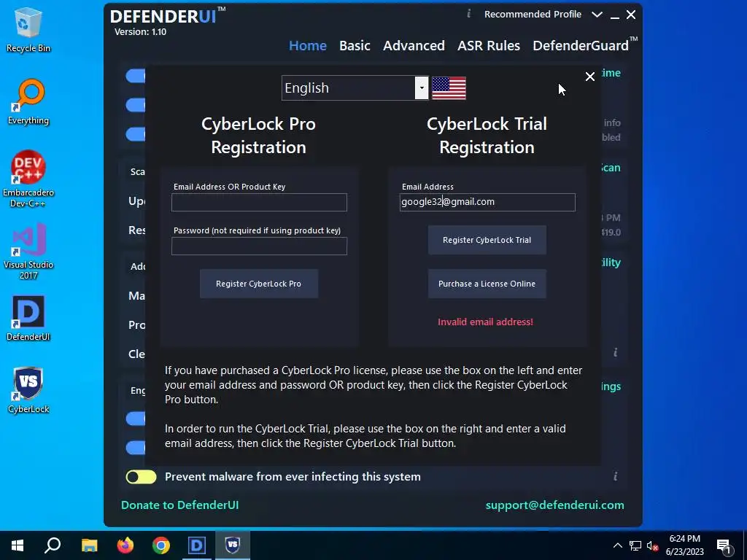Open the CyberLock desktop shortcut
The image size is (747, 560).
tap(28, 390)
